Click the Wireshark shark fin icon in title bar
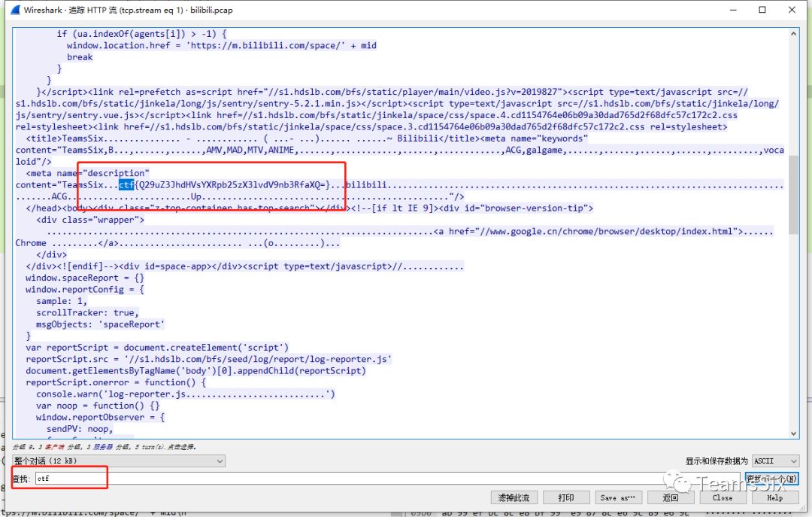 pos(16,10)
